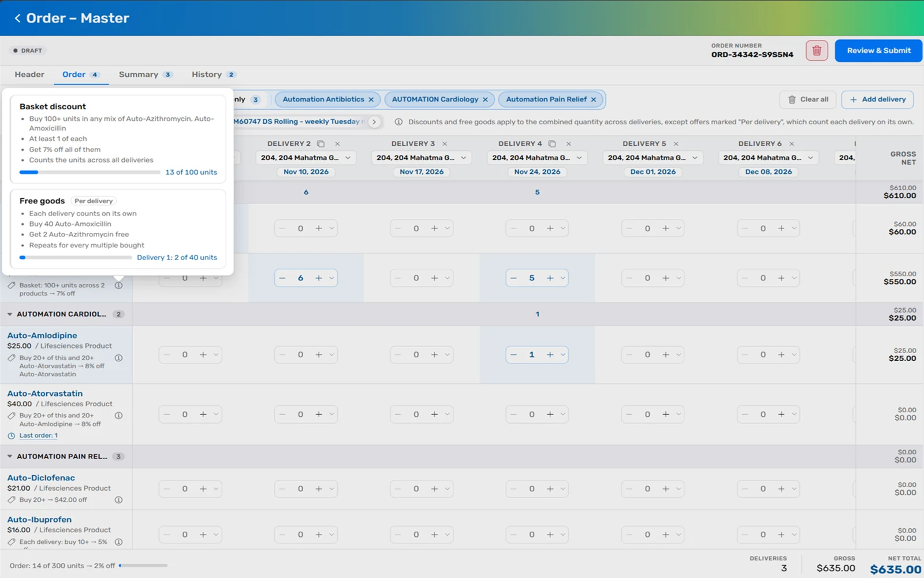Open Auto-Diclofenac product link
Screen dimensions: 924x578
(41, 478)
